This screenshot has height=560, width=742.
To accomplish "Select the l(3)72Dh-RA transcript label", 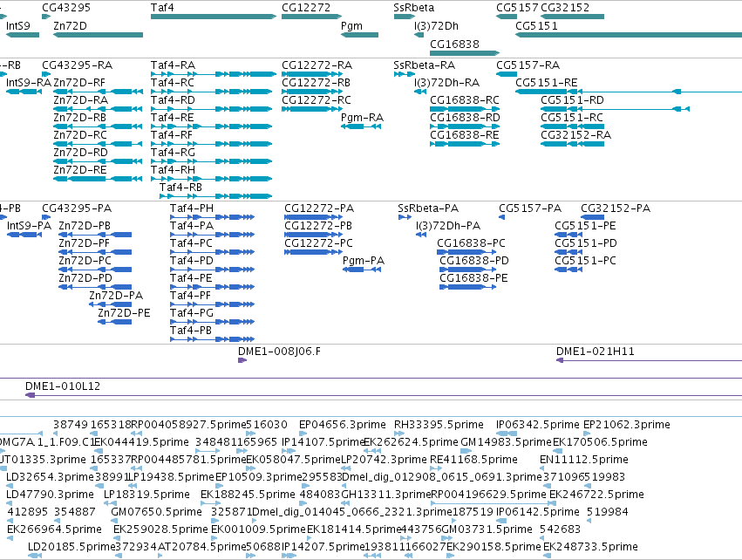I will click(446, 82).
